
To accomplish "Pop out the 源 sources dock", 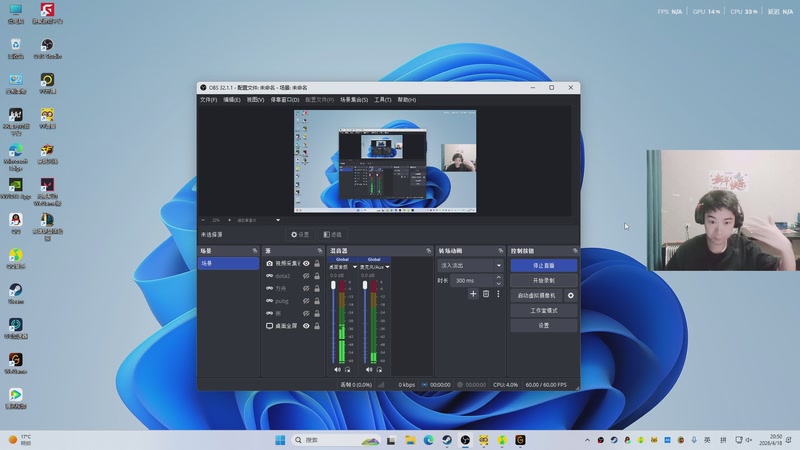I will coord(320,251).
